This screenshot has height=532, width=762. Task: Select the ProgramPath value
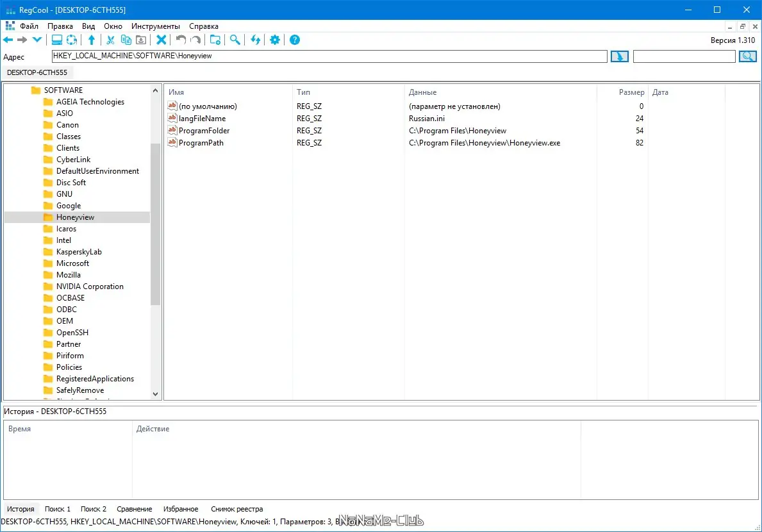point(406,143)
